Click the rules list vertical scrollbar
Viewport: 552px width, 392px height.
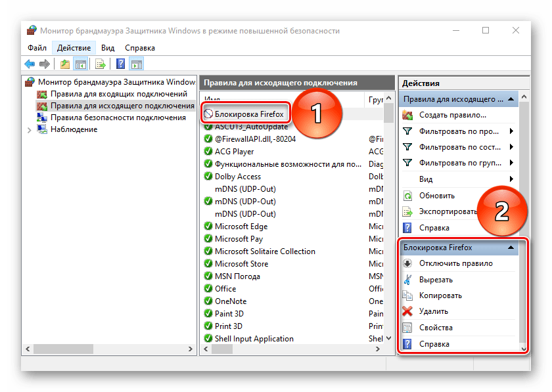[389, 230]
